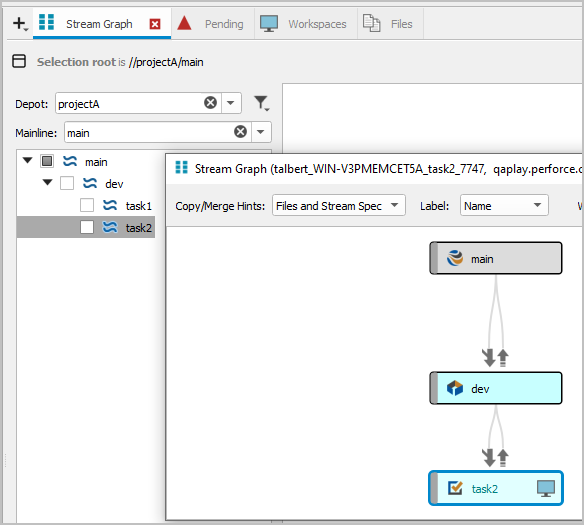This screenshot has width=584, height=525.
Task: Open the Depot dropdown arrow
Action: pos(231,103)
